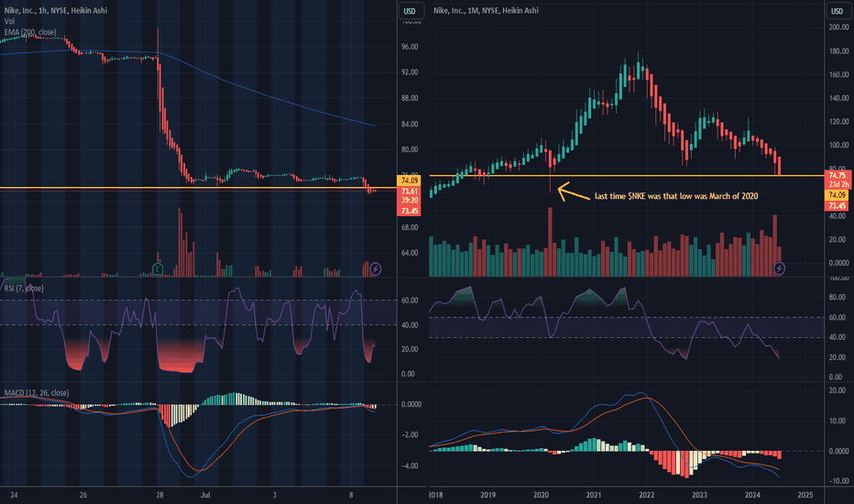Click the 96.00 price level on the 1h scale
Viewport: 854px width, 504px height.
point(410,47)
